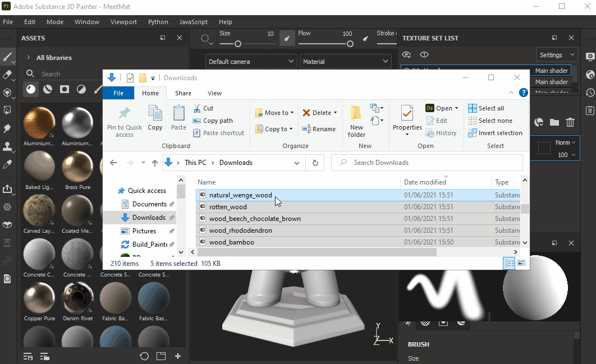
Task: Open the History panel clock icon
Action: coord(590,93)
